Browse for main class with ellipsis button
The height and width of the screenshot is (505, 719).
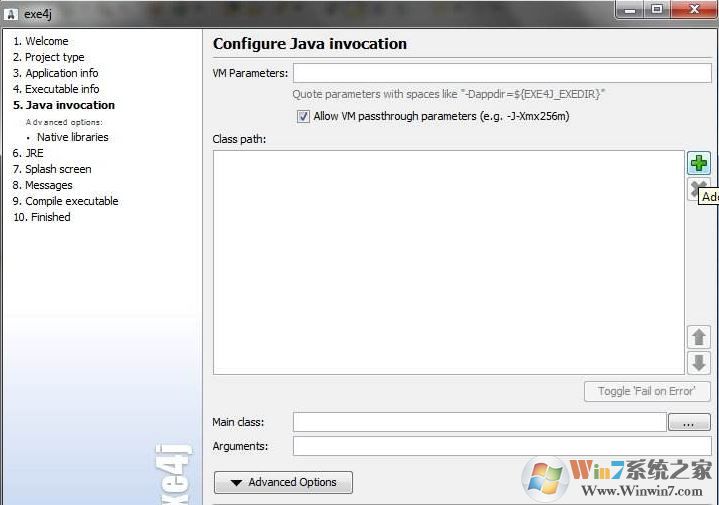tap(689, 422)
